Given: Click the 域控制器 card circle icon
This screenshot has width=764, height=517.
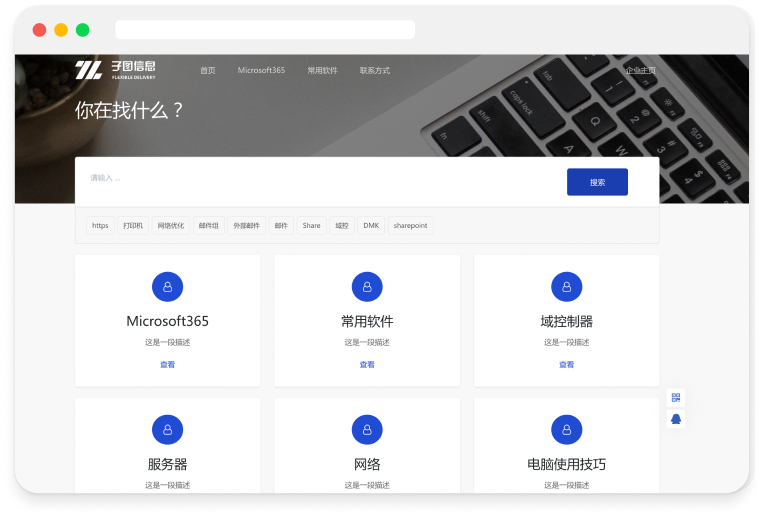Looking at the screenshot, I should coord(566,287).
